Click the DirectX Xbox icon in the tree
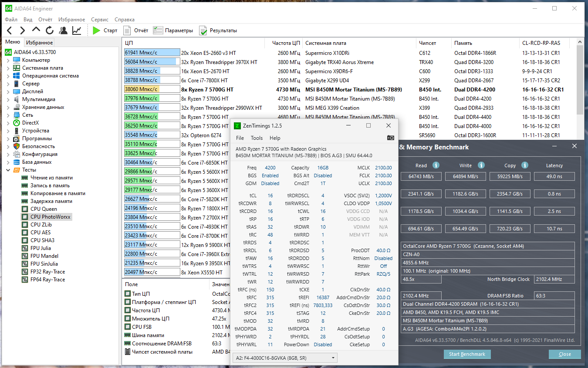This screenshot has width=588, height=368. point(16,123)
